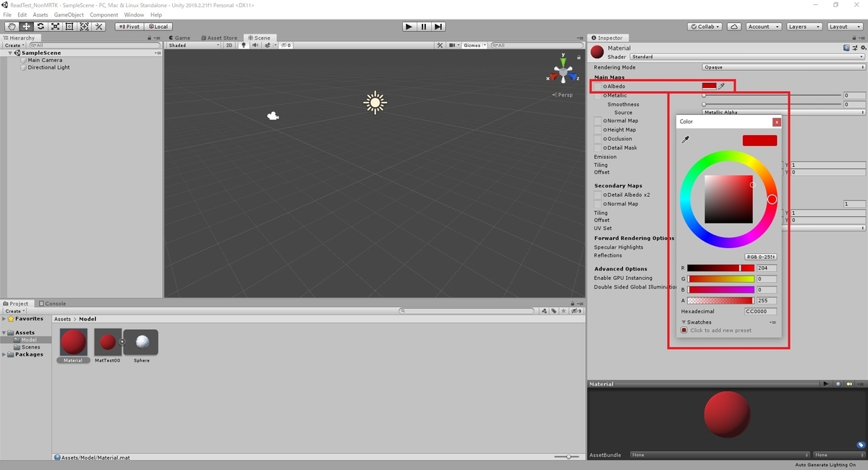Open the Component menu
The width and height of the screenshot is (868, 470).
(x=104, y=14)
